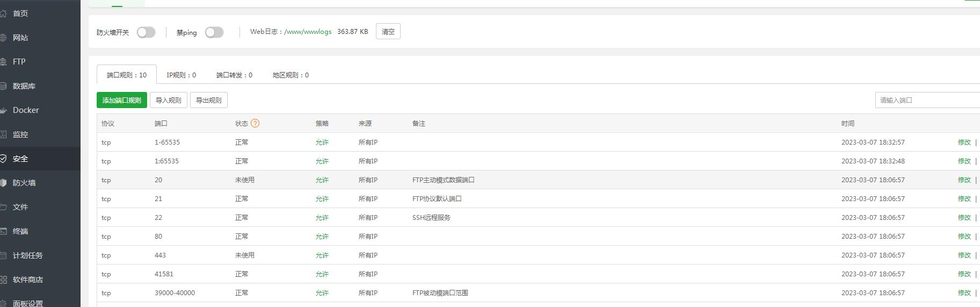Focus the port search input field
The width and height of the screenshot is (980, 307).
click(x=927, y=100)
